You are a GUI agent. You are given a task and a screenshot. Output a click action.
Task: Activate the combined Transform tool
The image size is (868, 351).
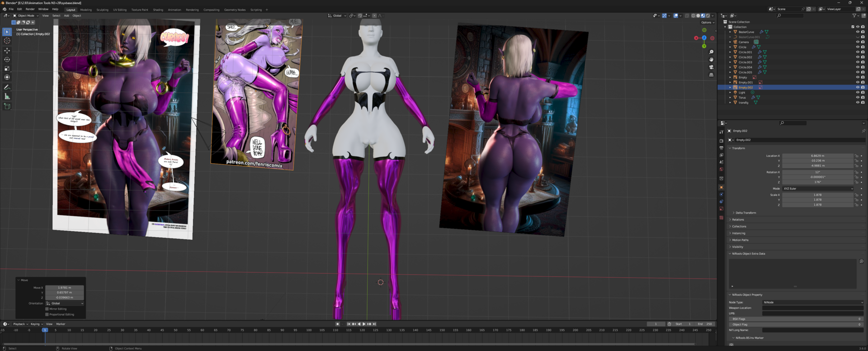(7, 77)
